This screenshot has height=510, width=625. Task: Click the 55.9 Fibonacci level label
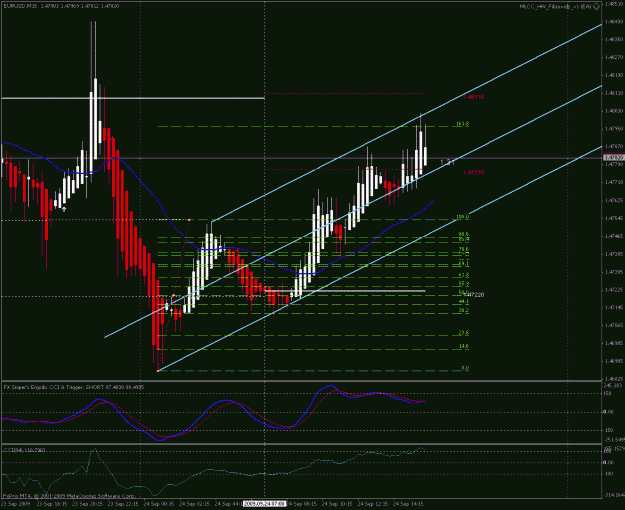point(464,284)
